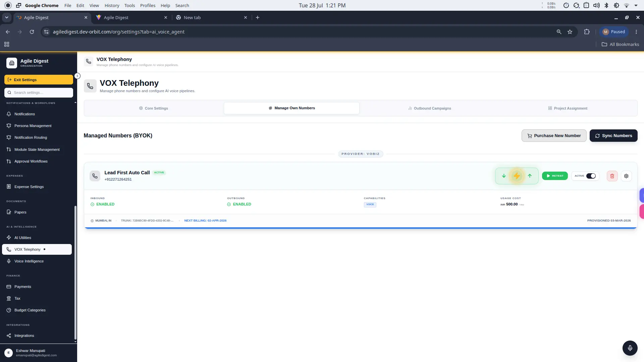Screen dimensions: 644x362
Task: Open Tax settings
Action: (x=37, y=298)
